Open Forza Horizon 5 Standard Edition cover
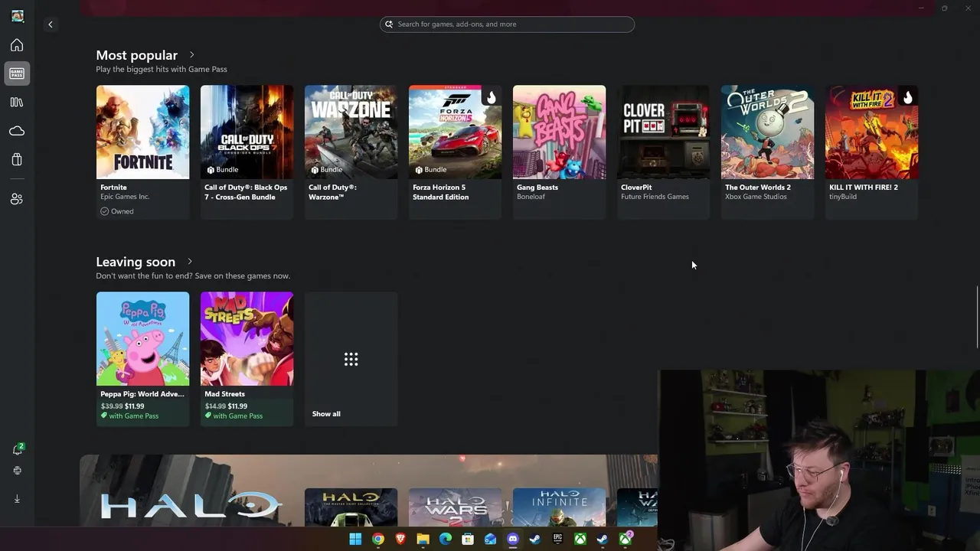980x551 pixels. coord(455,132)
